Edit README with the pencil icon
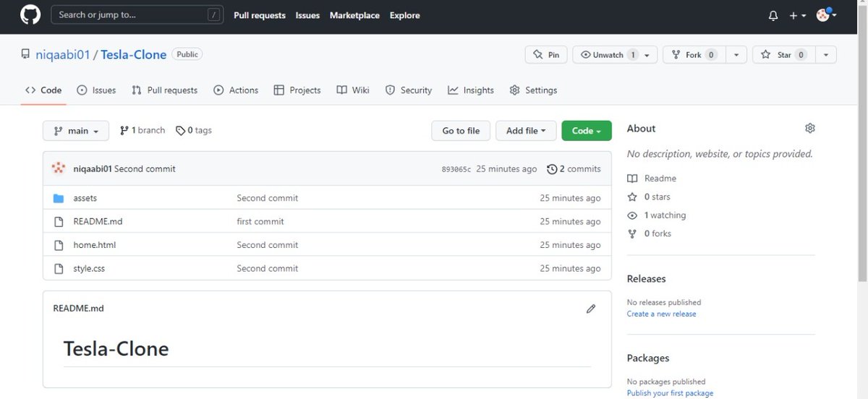Viewport: 868px width, 399px height. point(591,309)
